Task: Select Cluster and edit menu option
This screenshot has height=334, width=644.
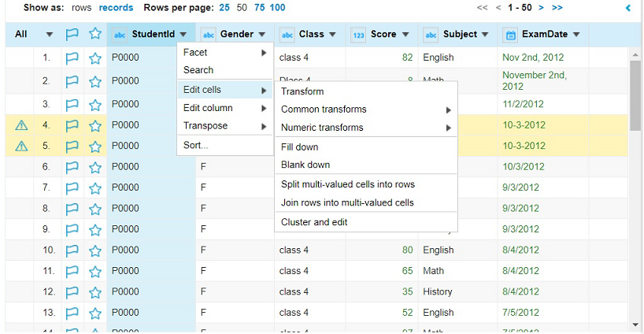Action: [x=314, y=222]
